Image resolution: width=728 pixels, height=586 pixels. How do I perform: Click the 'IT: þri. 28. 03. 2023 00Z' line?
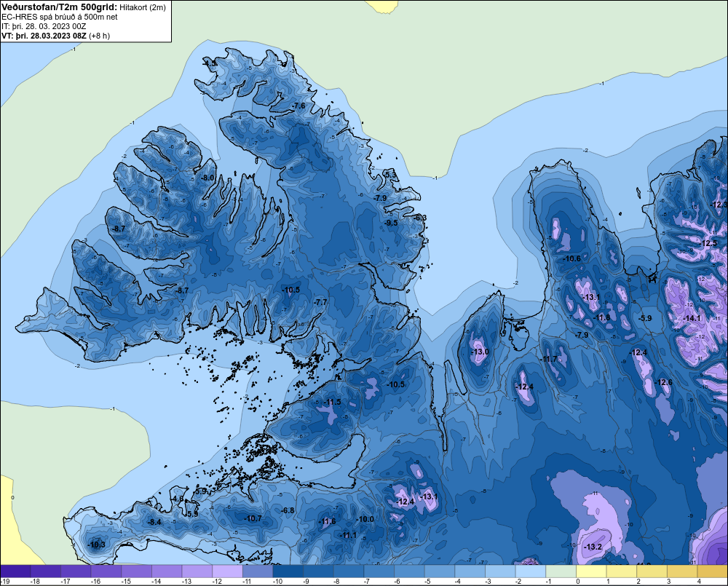44,26
